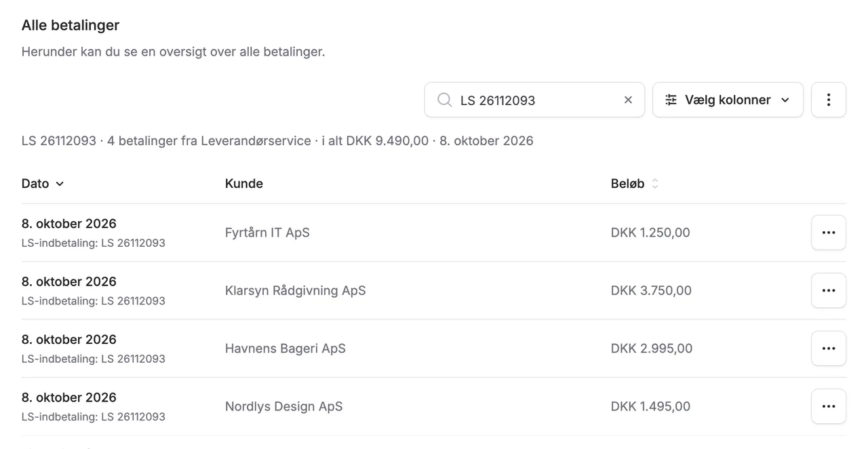Open actions menu for Fyrtårn IT ApS
Screen dimensions: 868x449
click(x=828, y=233)
